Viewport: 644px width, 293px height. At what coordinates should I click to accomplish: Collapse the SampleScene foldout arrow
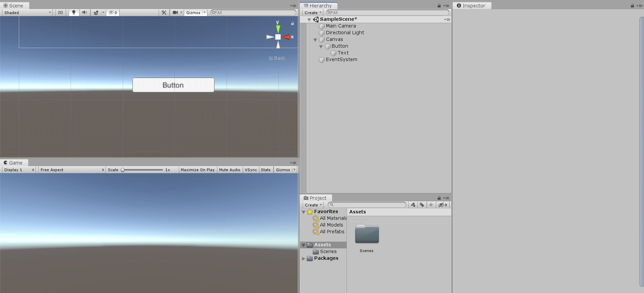(x=309, y=19)
